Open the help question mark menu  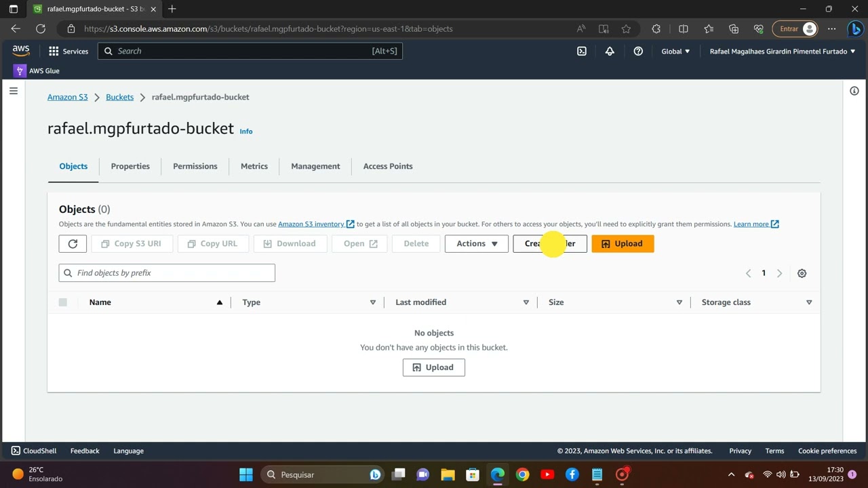click(638, 51)
